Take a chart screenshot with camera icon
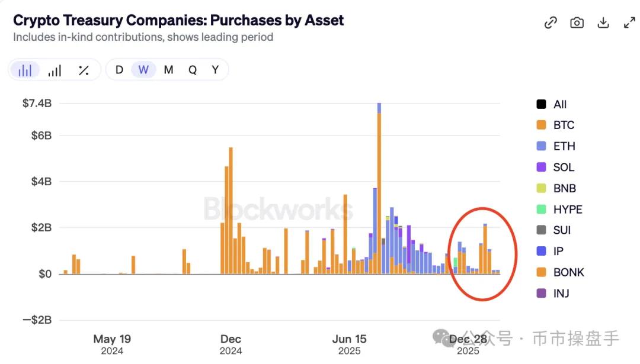The width and height of the screenshot is (640, 364). tap(577, 22)
